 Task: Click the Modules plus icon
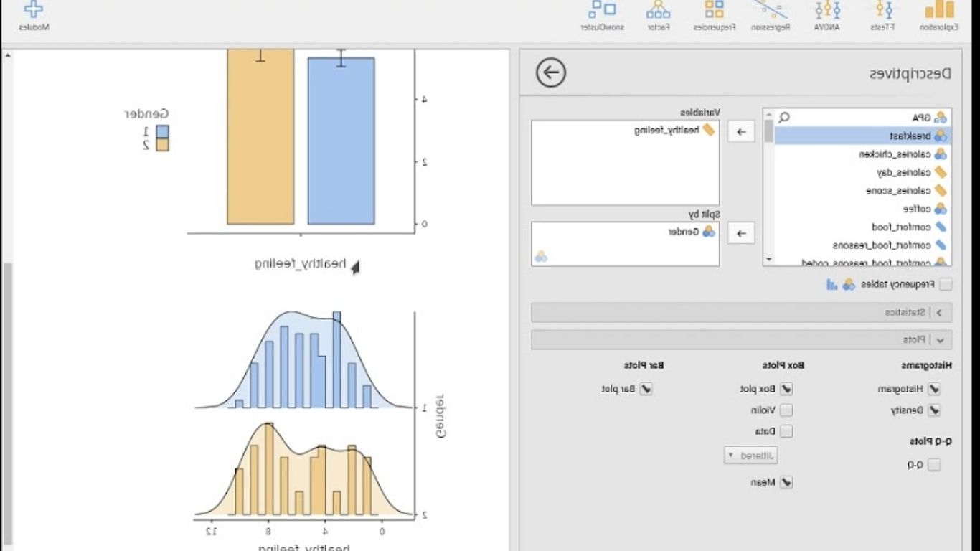coord(34,14)
